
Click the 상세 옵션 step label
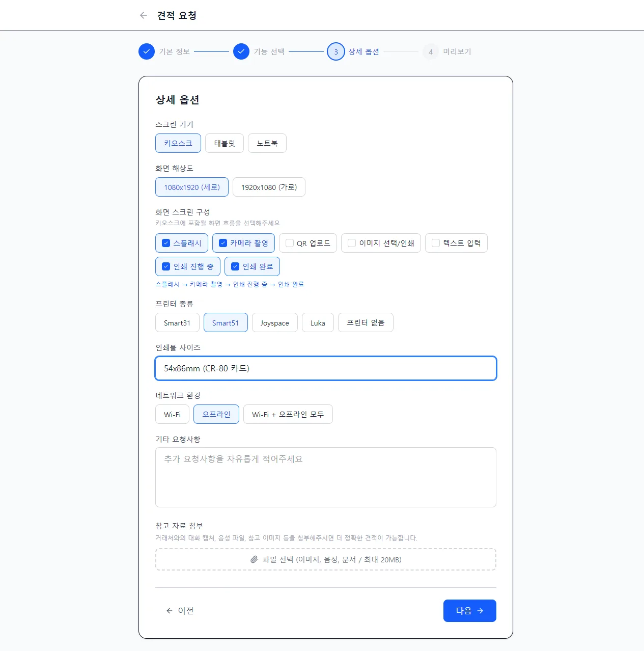(x=363, y=51)
